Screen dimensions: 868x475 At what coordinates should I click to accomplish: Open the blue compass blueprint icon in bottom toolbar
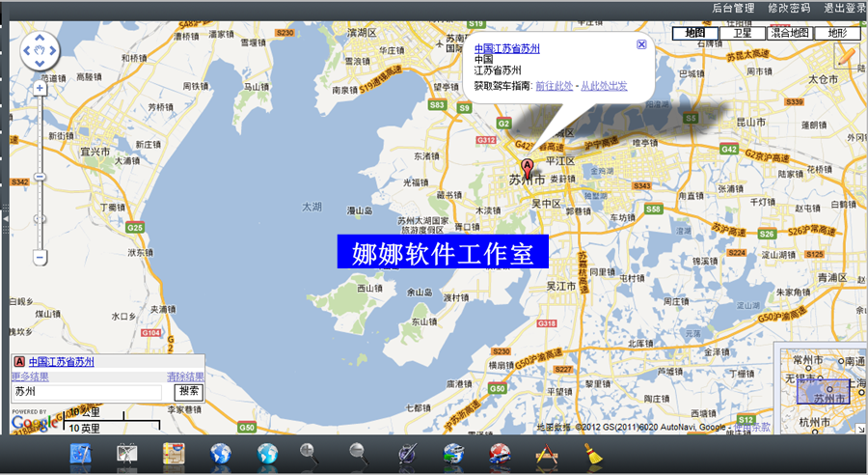pos(81,454)
